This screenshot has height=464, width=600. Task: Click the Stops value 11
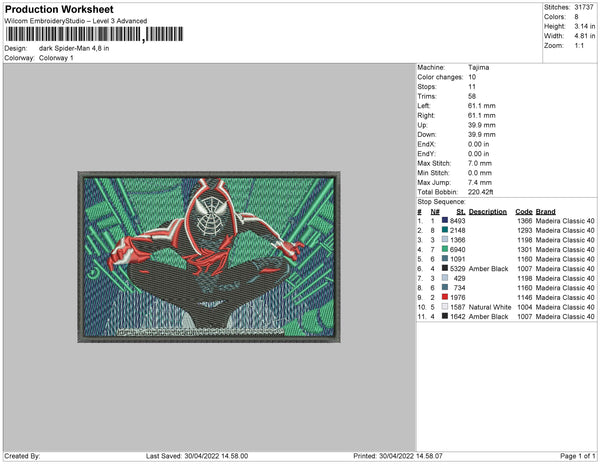click(472, 87)
